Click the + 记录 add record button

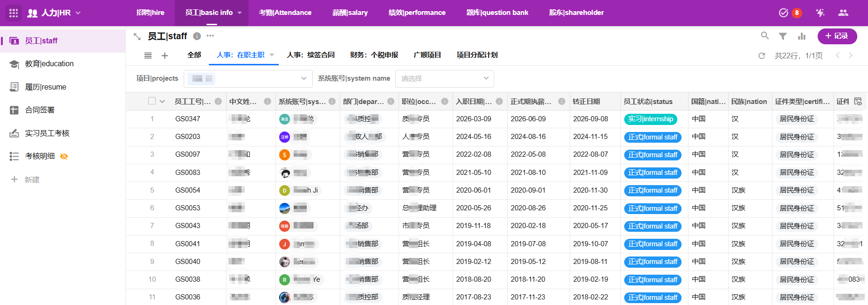[837, 36]
